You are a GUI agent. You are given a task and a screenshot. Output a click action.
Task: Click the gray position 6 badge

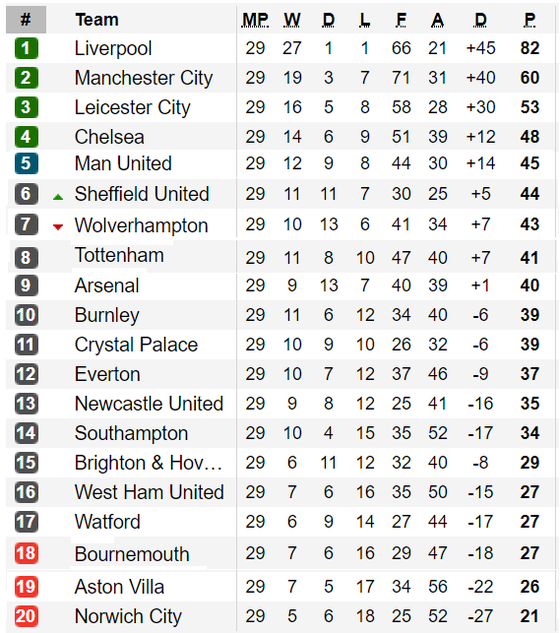26,194
